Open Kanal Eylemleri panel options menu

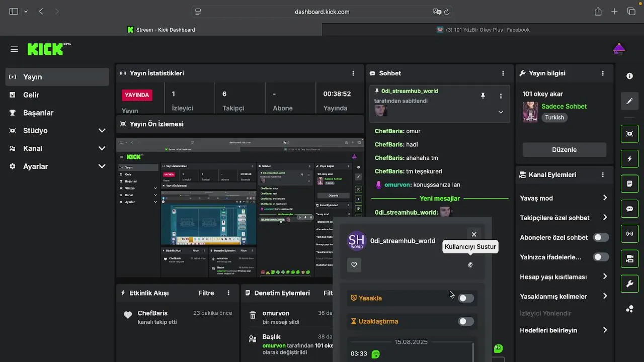point(603,175)
